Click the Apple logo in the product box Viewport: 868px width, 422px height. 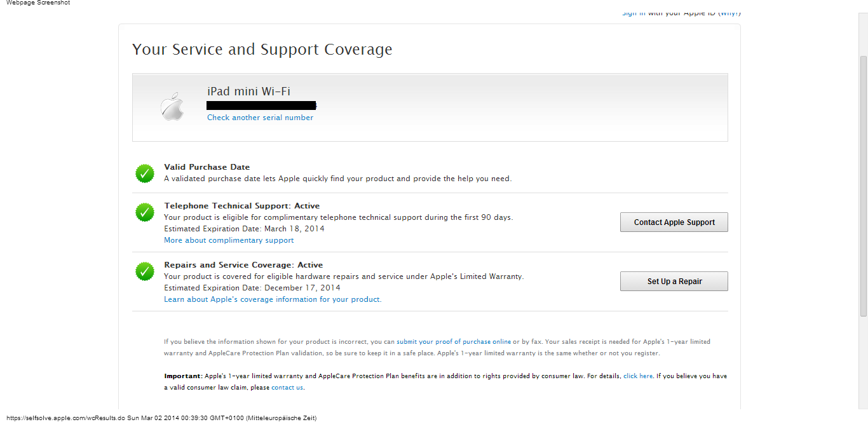pyautogui.click(x=172, y=107)
